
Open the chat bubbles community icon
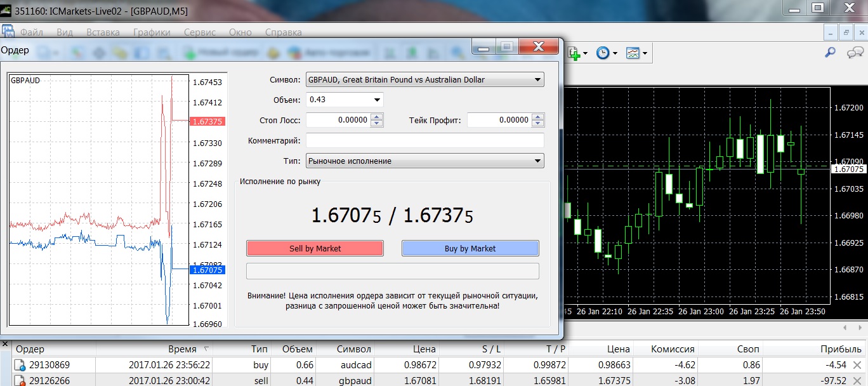point(855,53)
